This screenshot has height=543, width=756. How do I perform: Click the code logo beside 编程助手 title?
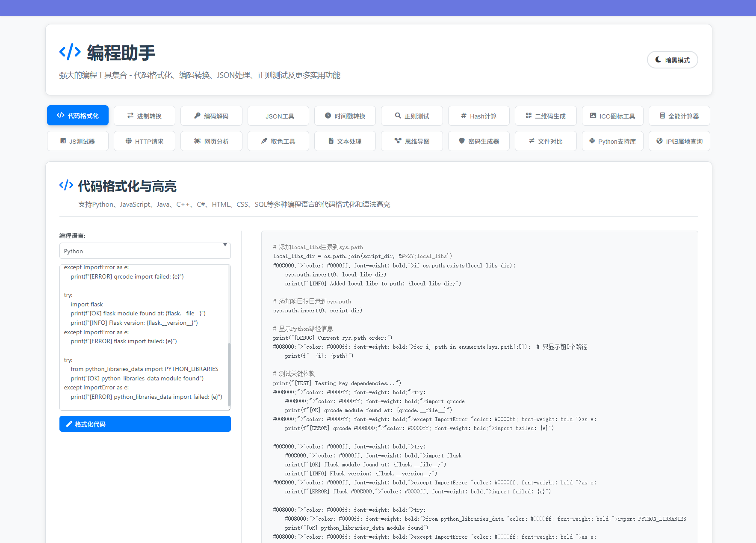[70, 52]
